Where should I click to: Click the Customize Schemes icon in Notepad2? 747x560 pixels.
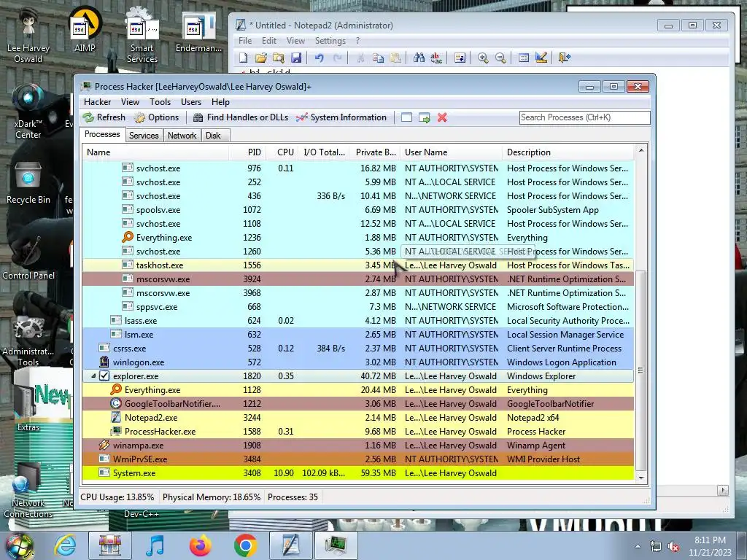(x=541, y=58)
